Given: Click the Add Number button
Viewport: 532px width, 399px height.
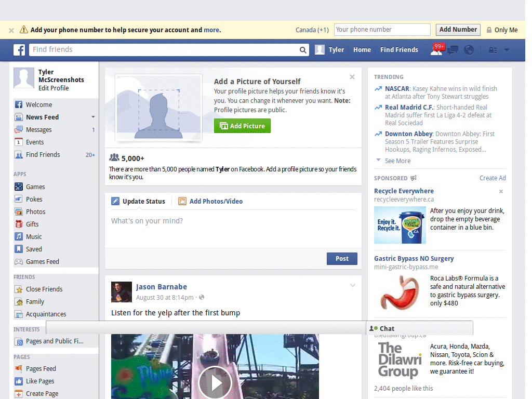Looking at the screenshot, I should pyautogui.click(x=458, y=30).
